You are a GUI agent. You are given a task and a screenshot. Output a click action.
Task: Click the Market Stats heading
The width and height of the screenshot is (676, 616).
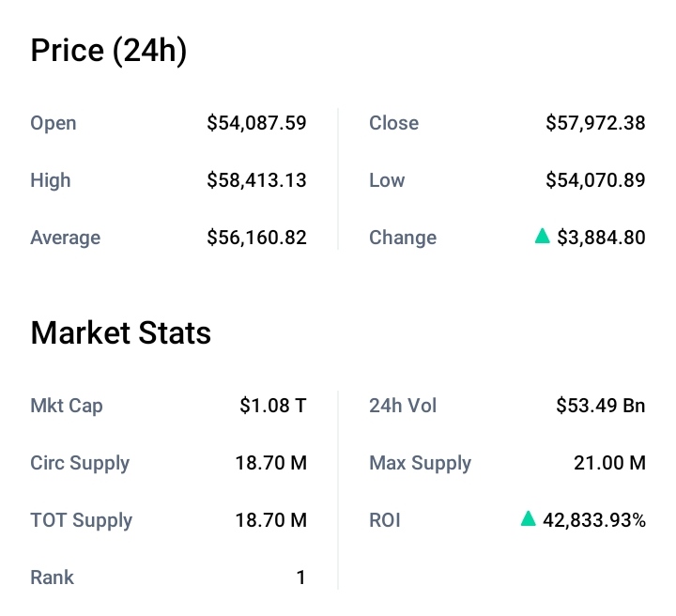pos(121,332)
